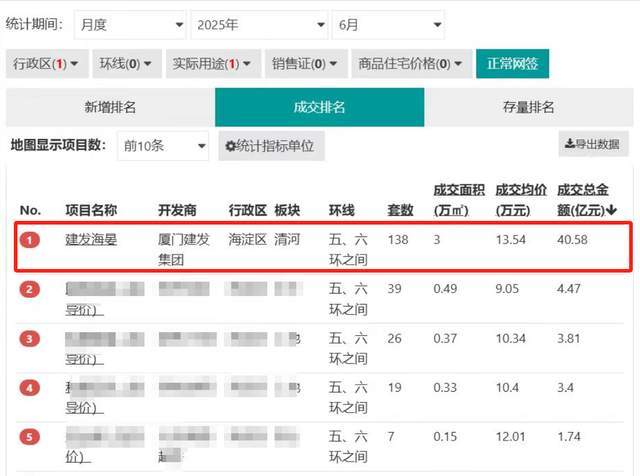Click the 3.81 total amount cell
Screen dimensions: 640x476
coord(569,338)
